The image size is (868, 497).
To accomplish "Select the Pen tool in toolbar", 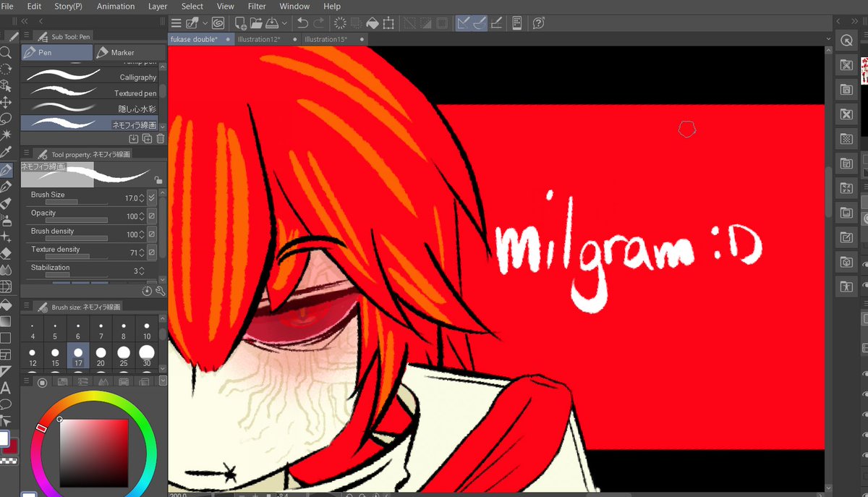I will pos(6,170).
